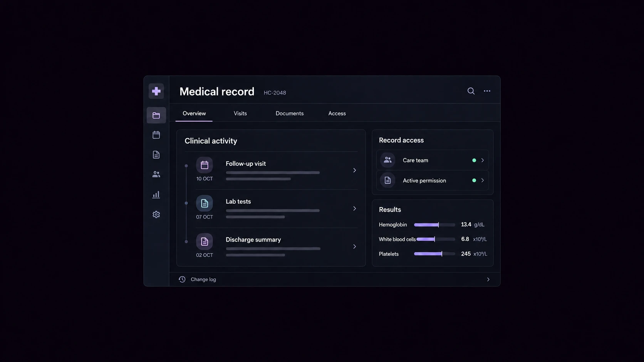Click the 245 platelets value
The height and width of the screenshot is (362, 644).
(x=466, y=254)
